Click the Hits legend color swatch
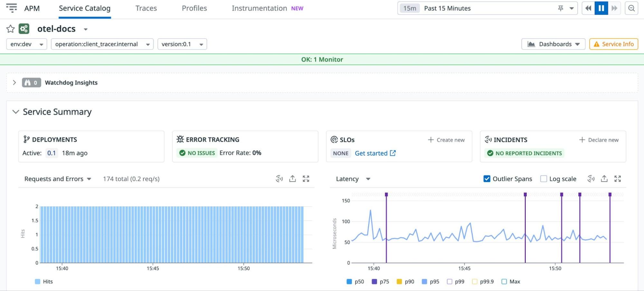Viewport: 644px width, 291px height. pyautogui.click(x=38, y=282)
